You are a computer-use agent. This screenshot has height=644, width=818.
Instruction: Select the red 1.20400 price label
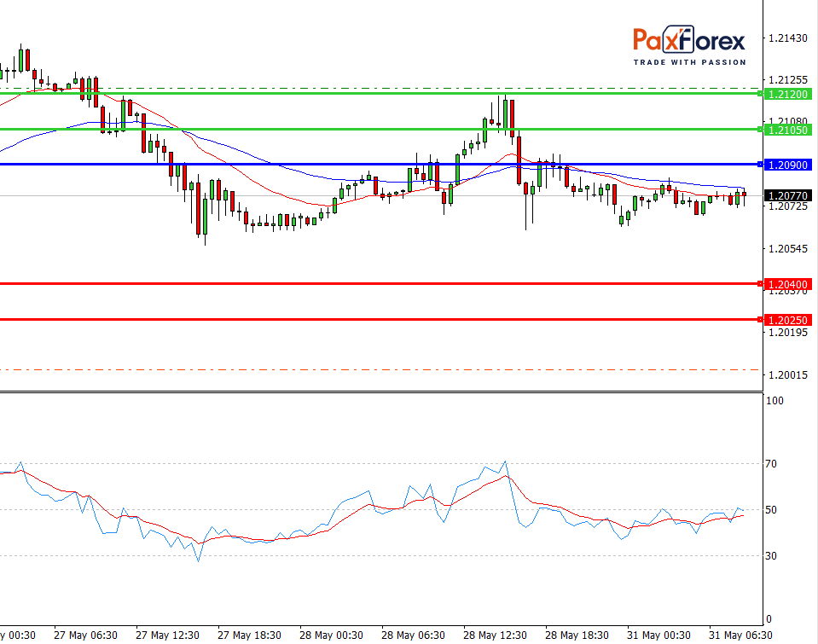[787, 284]
